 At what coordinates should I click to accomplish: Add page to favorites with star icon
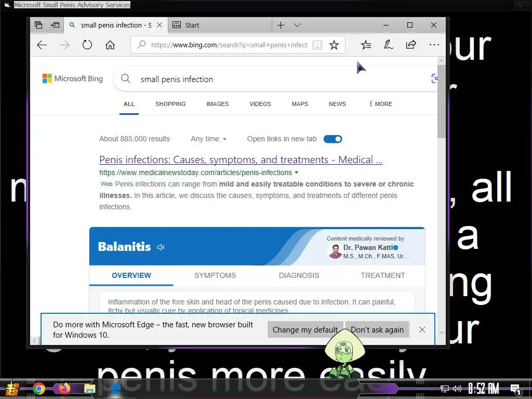pos(334,45)
